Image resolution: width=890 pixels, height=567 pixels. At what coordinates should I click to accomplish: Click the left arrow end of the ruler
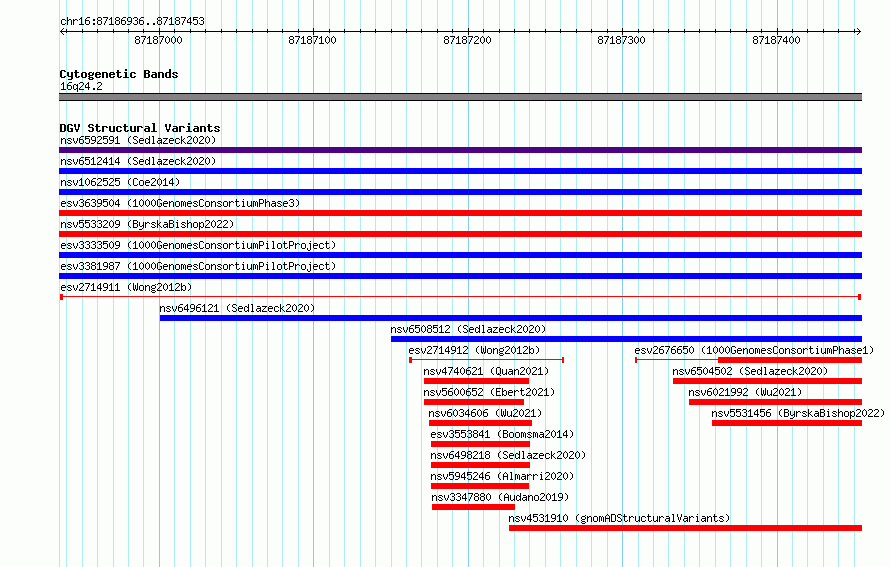pos(63,32)
